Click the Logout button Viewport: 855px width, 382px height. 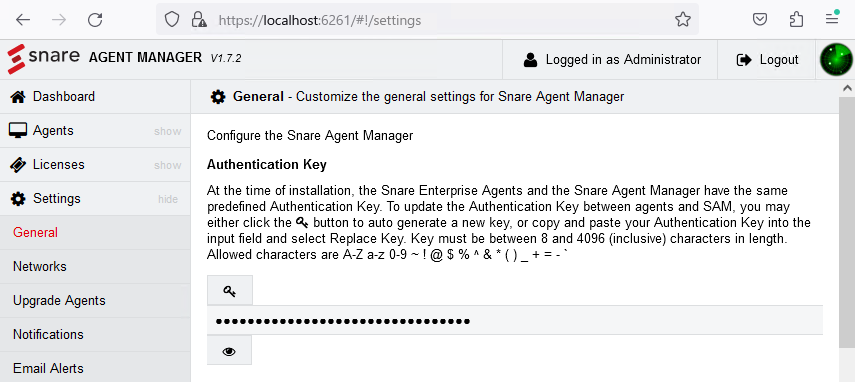[x=768, y=60]
